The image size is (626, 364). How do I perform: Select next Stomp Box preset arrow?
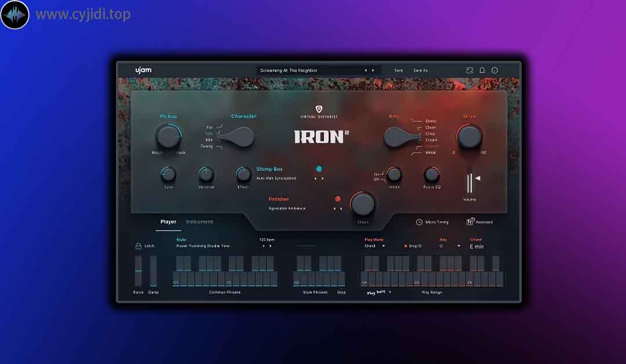pos(323,179)
